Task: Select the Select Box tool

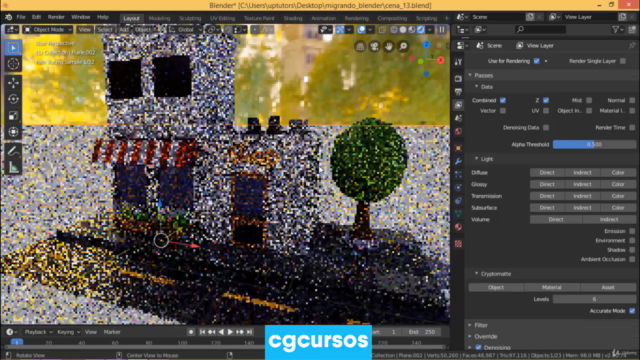Action: click(x=13, y=48)
